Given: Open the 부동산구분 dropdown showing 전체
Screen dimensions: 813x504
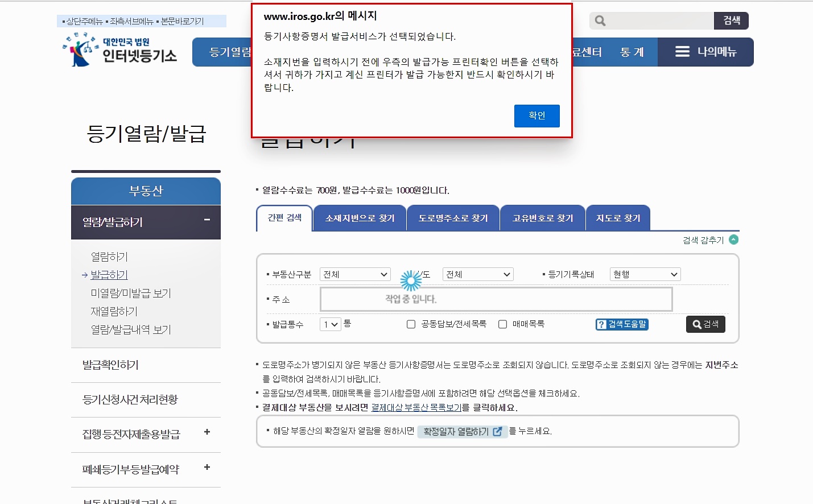Looking at the screenshot, I should (354, 274).
